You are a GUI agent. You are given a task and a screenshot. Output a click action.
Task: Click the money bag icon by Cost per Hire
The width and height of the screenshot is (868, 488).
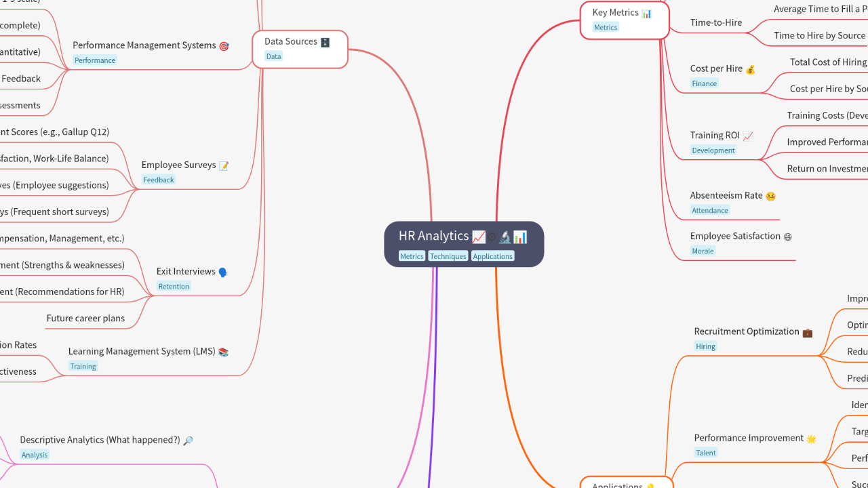(x=750, y=69)
